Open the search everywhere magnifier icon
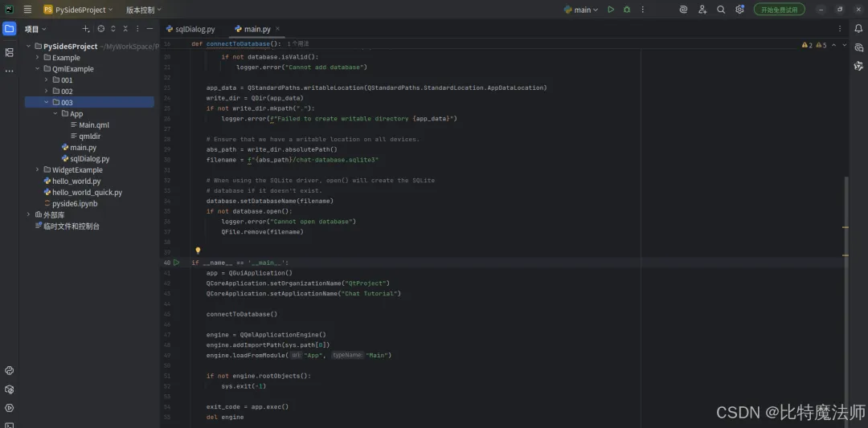This screenshot has width=868, height=428. [721, 10]
